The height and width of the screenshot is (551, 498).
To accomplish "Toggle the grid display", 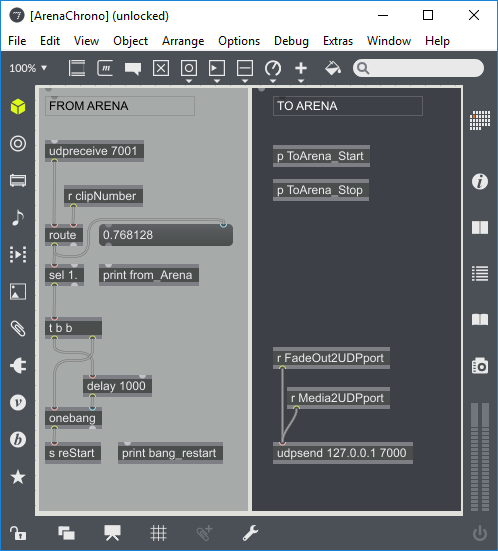I will pyautogui.click(x=158, y=533).
